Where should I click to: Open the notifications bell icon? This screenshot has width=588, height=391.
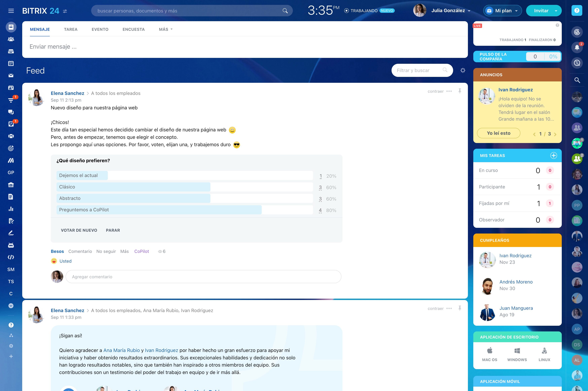pos(577,47)
